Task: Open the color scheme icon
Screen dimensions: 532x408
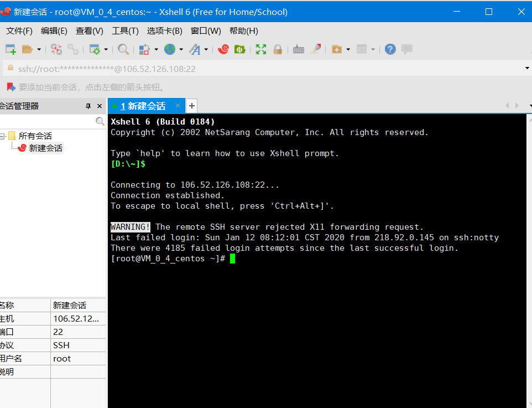Action: point(144,49)
